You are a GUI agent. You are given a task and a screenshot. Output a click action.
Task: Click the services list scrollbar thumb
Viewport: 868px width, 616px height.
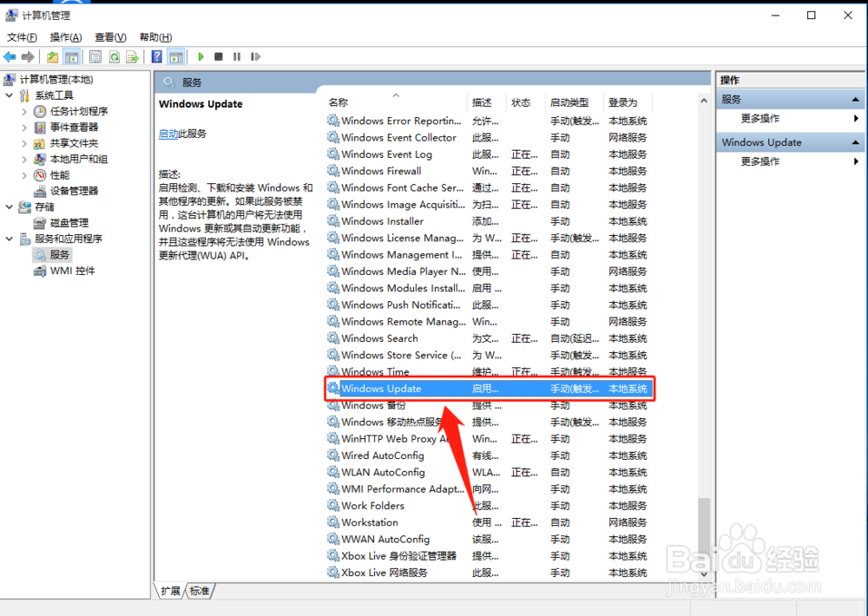704,531
